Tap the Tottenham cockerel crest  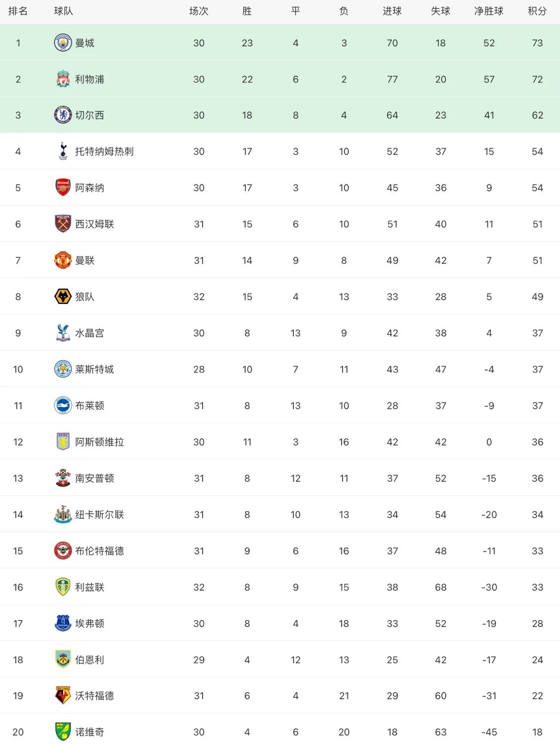[63, 151]
